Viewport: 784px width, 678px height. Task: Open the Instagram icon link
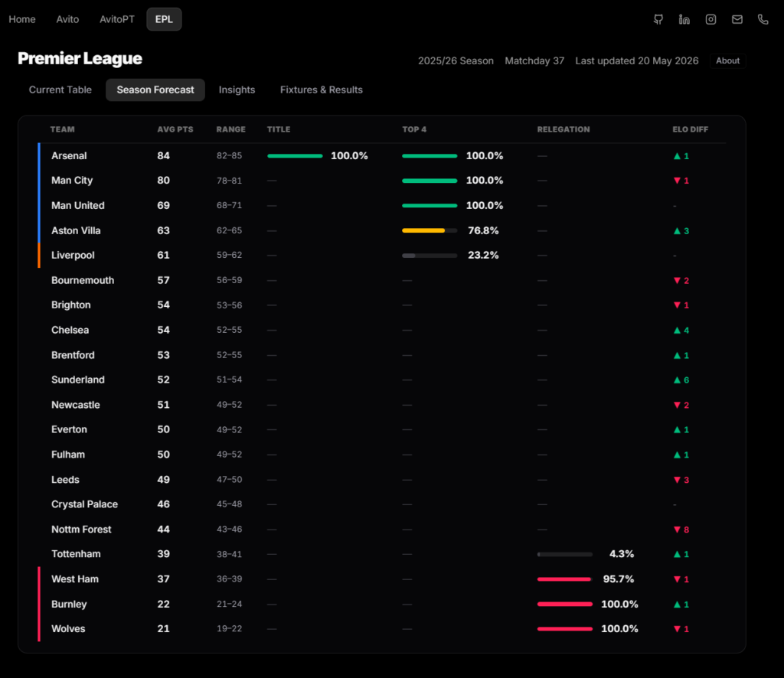[710, 19]
